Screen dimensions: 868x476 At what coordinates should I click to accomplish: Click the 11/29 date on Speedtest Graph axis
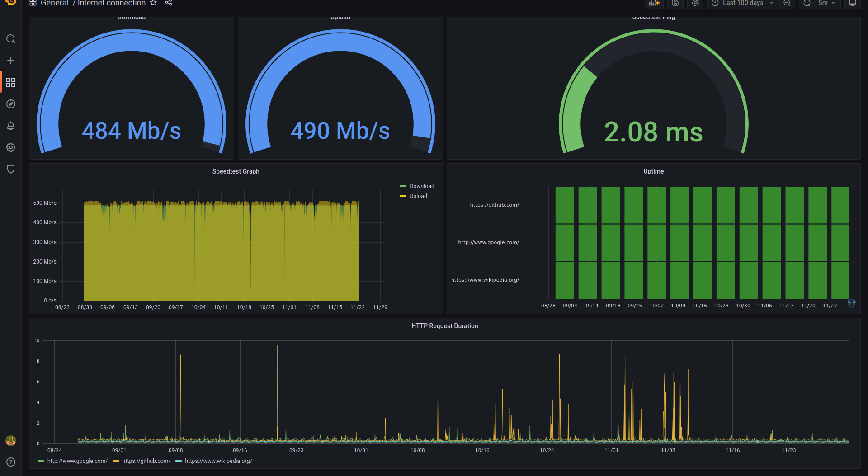[x=380, y=307]
